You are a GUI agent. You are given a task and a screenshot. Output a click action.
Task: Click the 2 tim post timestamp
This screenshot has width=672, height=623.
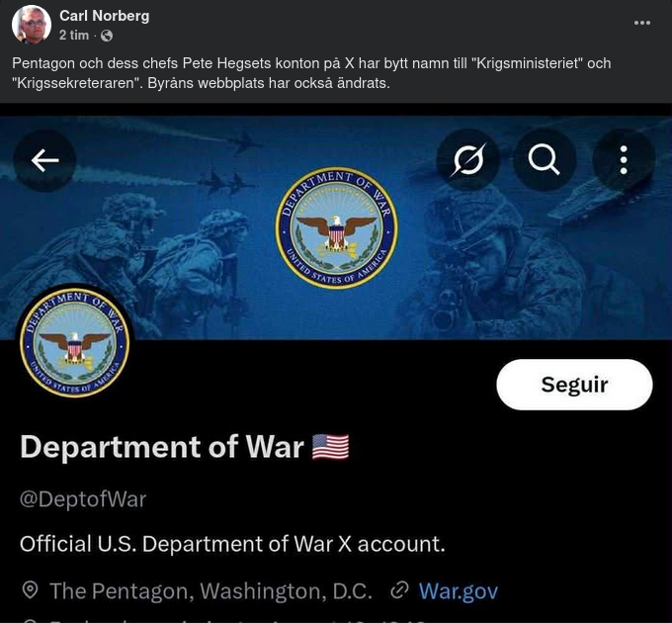pyautogui.click(x=74, y=36)
